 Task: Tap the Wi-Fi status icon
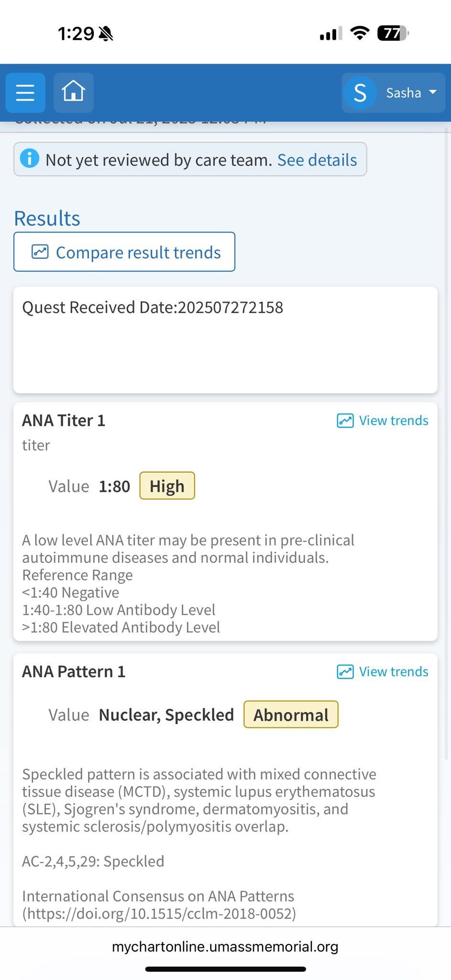pyautogui.click(x=359, y=33)
